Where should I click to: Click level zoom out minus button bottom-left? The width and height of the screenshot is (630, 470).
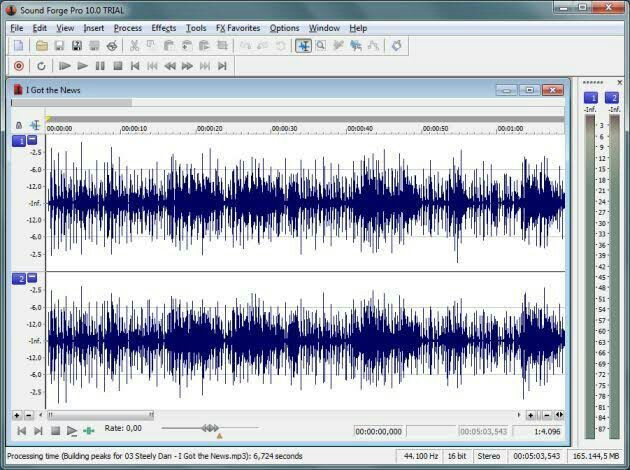(x=29, y=415)
